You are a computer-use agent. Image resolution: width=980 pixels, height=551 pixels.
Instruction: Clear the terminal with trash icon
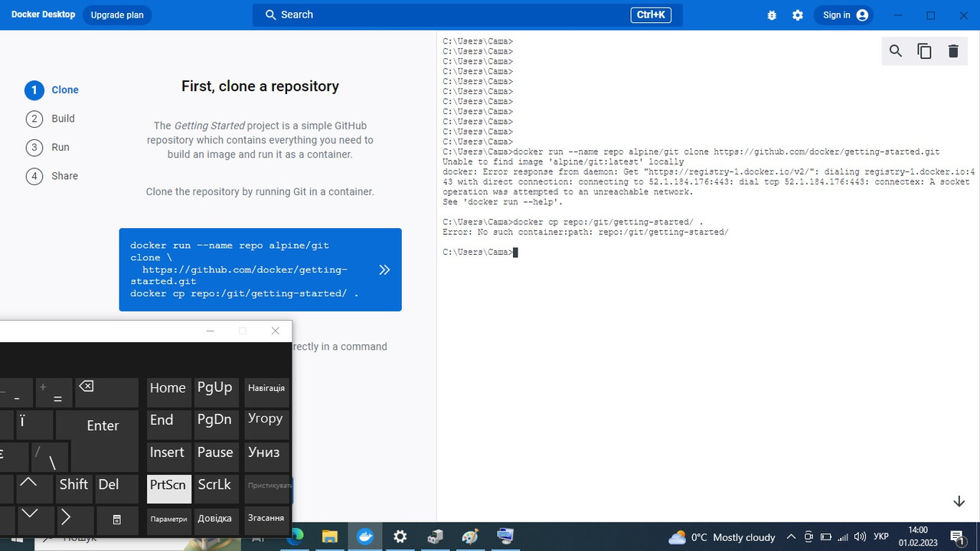pyautogui.click(x=953, y=51)
